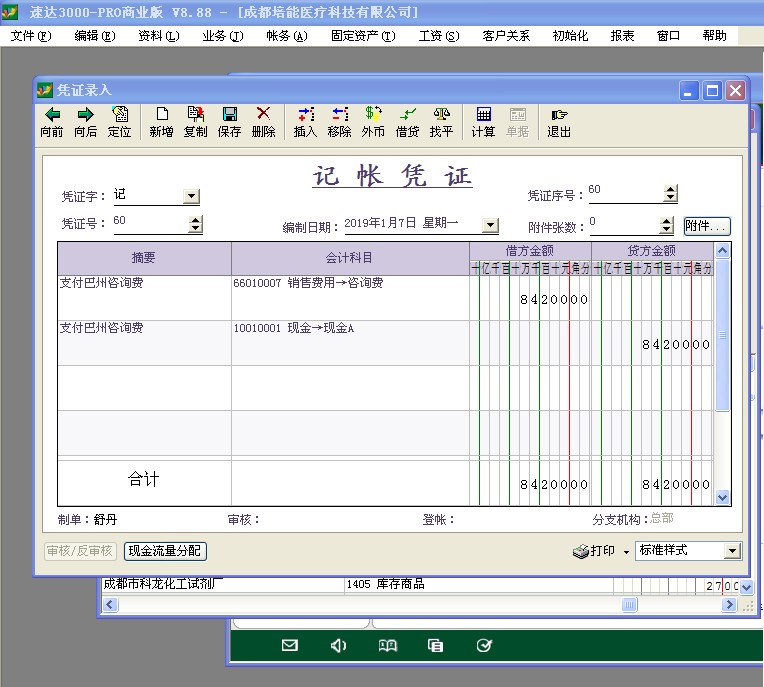Expand the 标准样式 print style dropdown
Screen dimensions: 764x687
pyautogui.click(x=732, y=551)
